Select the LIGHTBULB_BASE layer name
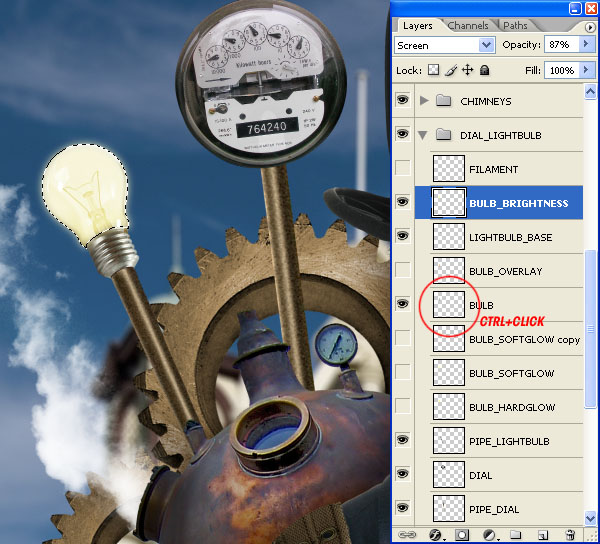The image size is (600, 544). [510, 237]
